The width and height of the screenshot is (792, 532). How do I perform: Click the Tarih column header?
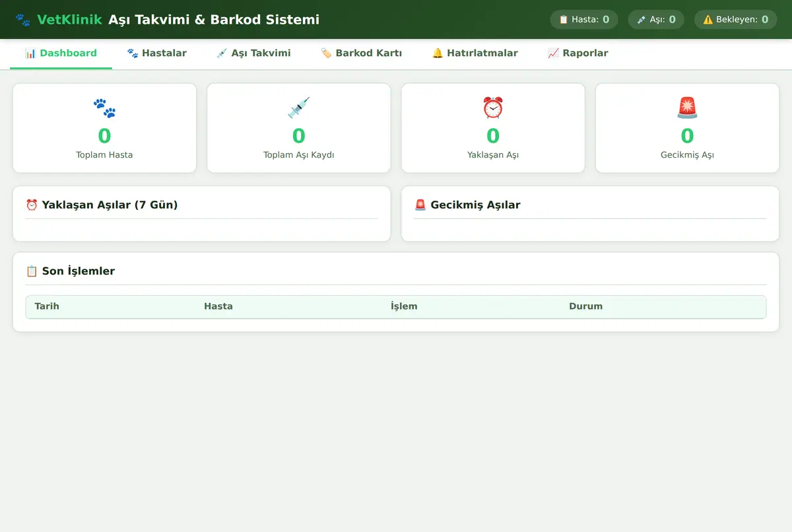[47, 306]
